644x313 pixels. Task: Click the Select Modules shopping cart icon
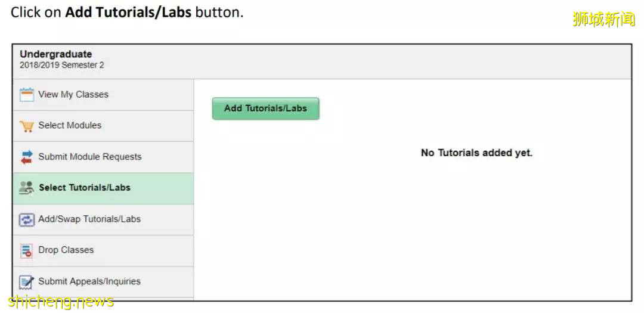point(27,126)
